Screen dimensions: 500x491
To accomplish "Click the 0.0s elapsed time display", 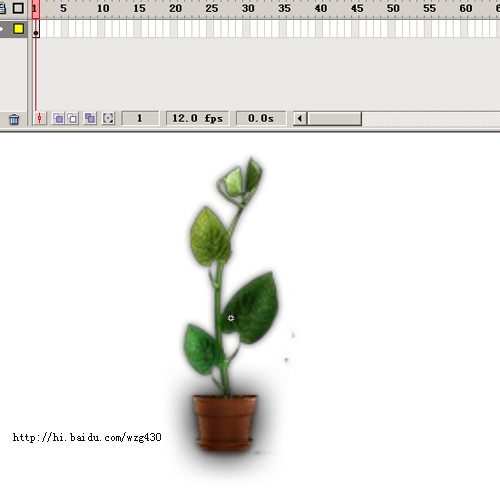I will (x=261, y=118).
